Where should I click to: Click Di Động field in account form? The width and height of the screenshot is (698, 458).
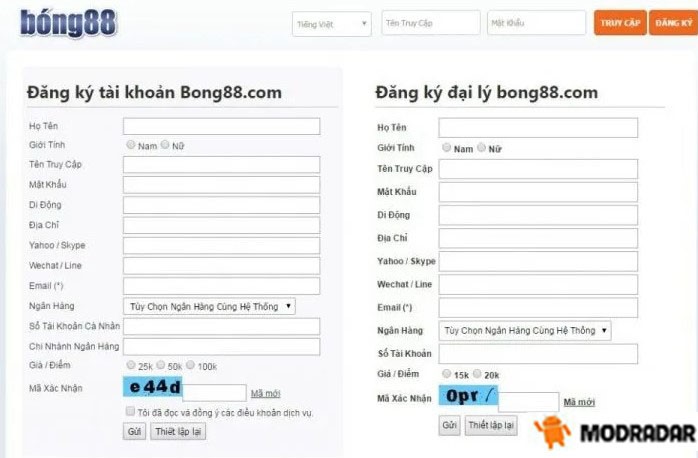pos(221,205)
